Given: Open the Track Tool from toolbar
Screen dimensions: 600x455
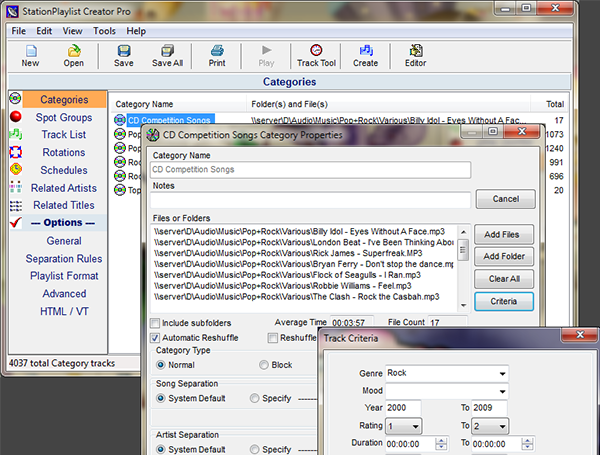Looking at the screenshot, I should pyautogui.click(x=316, y=56).
